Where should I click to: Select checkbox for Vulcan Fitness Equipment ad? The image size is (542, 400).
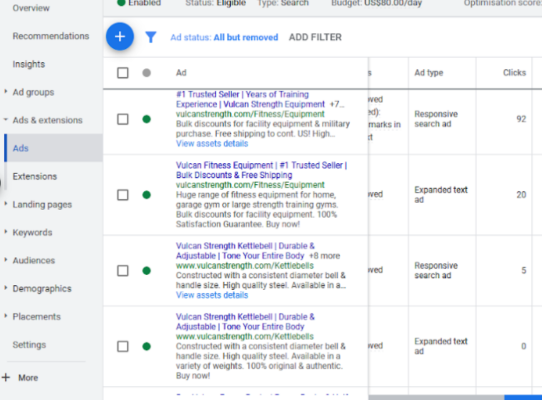[x=123, y=195]
